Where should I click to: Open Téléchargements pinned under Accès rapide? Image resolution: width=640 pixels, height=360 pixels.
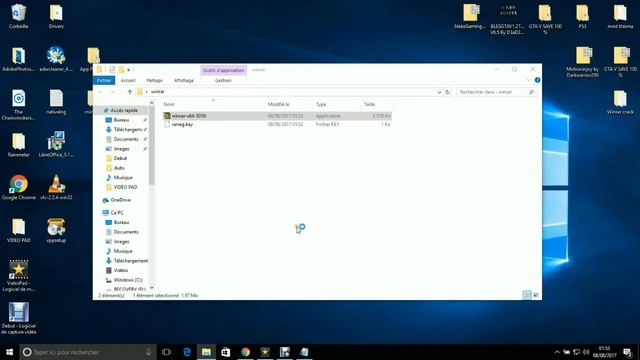(x=127, y=129)
